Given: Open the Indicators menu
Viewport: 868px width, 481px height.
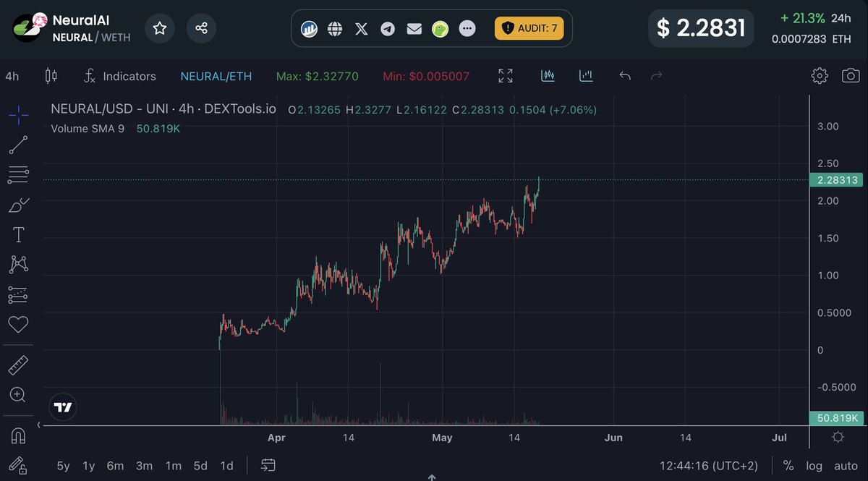Looking at the screenshot, I should click(x=119, y=76).
